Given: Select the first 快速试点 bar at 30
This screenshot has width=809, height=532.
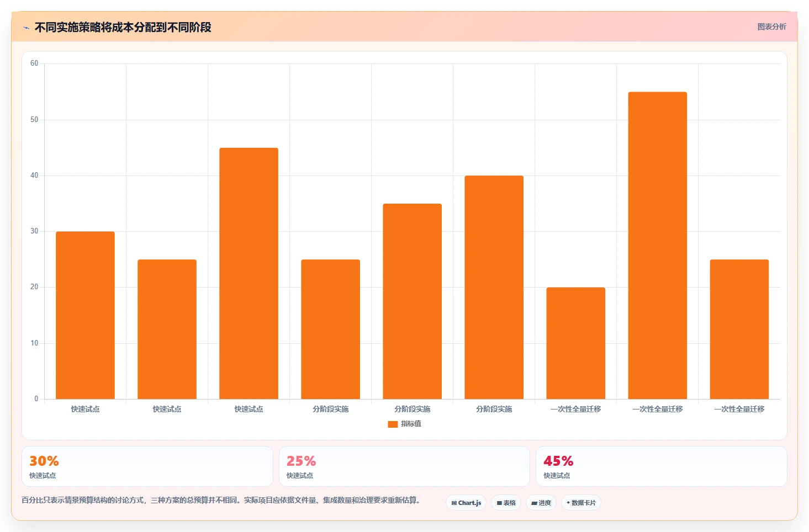Looking at the screenshot, I should (x=85, y=315).
